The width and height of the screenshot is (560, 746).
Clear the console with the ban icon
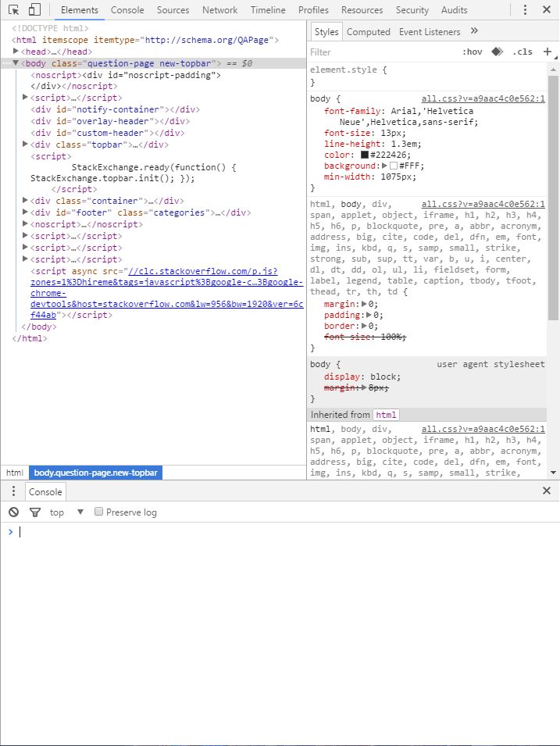pos(14,512)
